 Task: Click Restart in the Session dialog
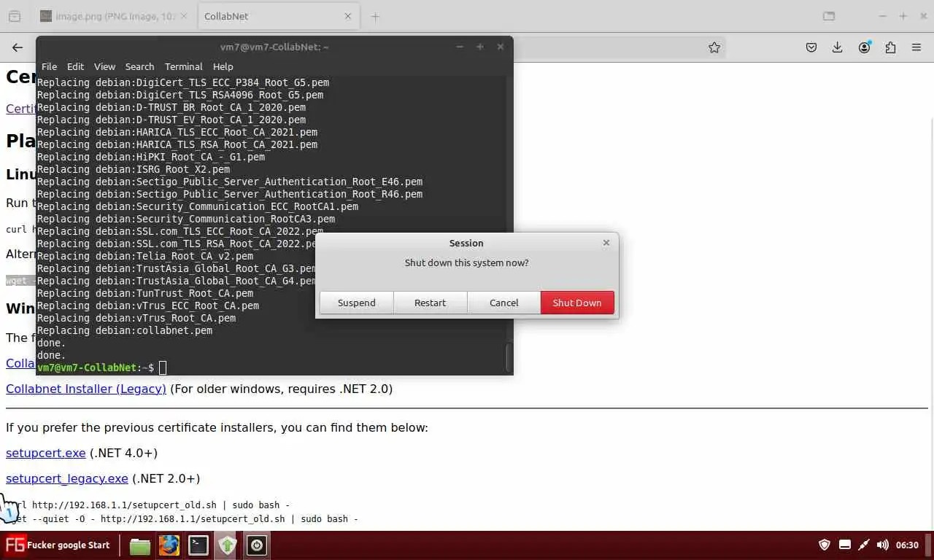[430, 303]
